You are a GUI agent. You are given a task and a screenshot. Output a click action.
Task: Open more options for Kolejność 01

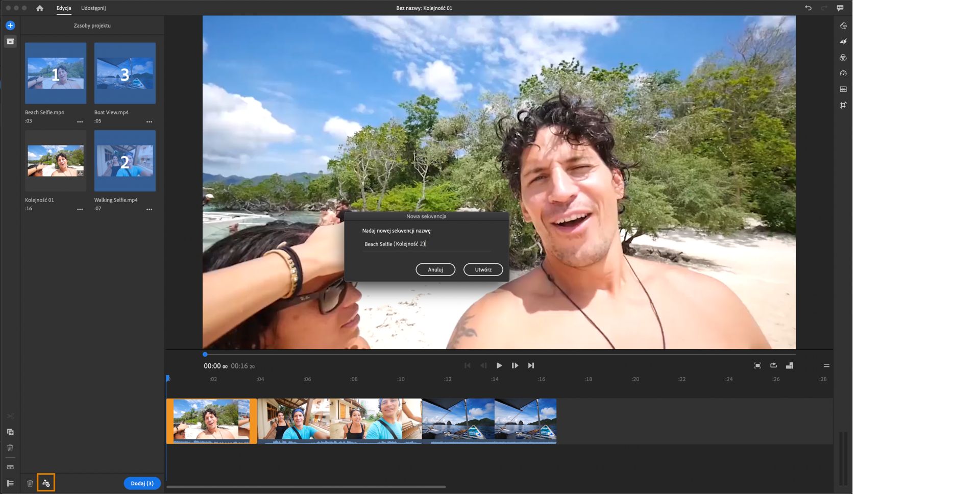click(x=80, y=209)
